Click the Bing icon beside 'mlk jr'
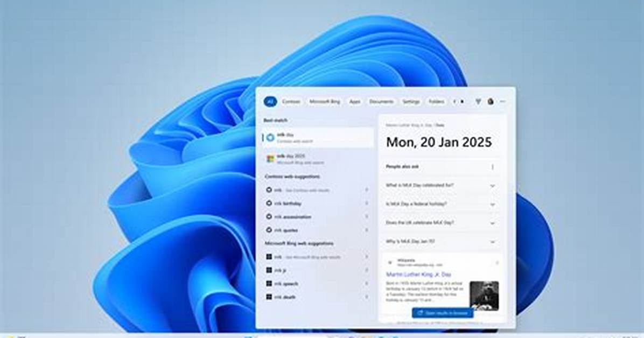Screen dimensions: 644x338 click(269, 270)
